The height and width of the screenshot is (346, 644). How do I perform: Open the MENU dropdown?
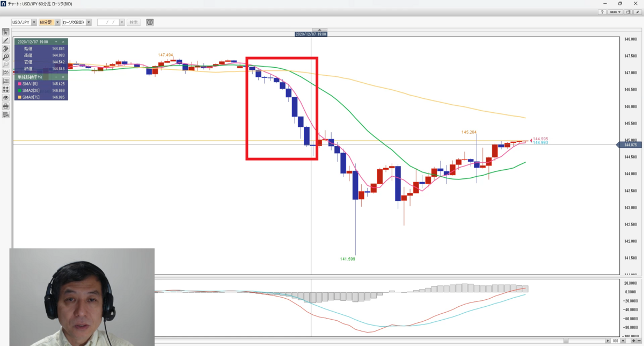(616, 12)
